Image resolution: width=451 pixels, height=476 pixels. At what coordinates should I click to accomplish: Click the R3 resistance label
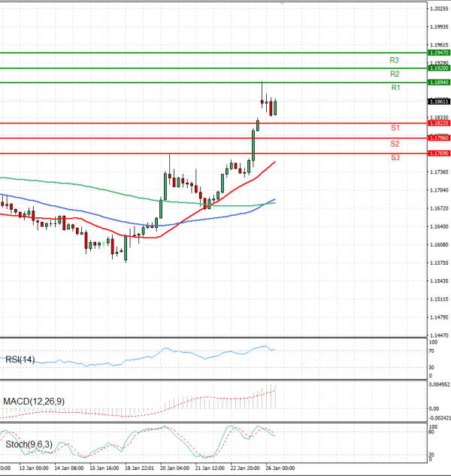[x=394, y=60]
